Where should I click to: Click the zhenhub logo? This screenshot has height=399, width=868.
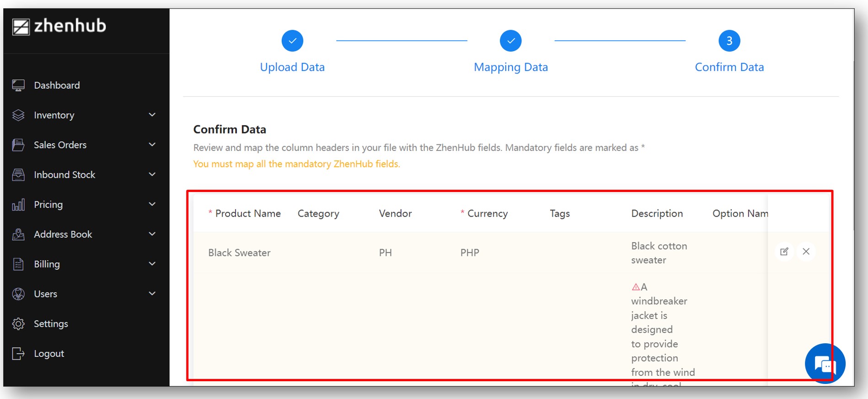(x=59, y=27)
